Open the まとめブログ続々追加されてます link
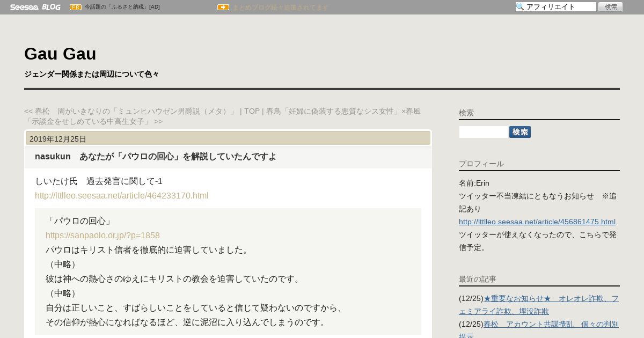The height and width of the screenshot is (338, 644). click(x=281, y=8)
